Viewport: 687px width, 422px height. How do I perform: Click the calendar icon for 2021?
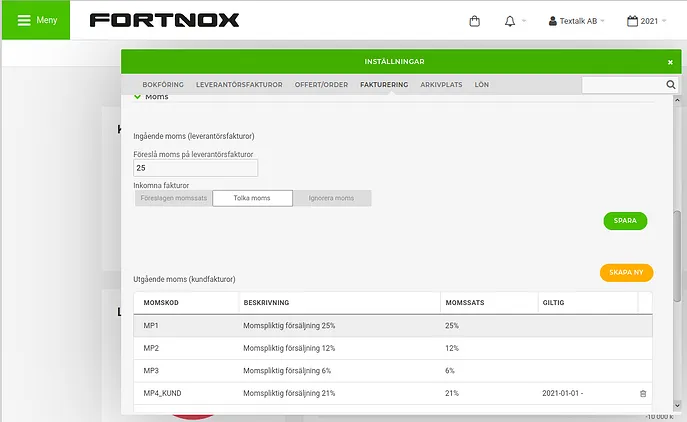632,21
